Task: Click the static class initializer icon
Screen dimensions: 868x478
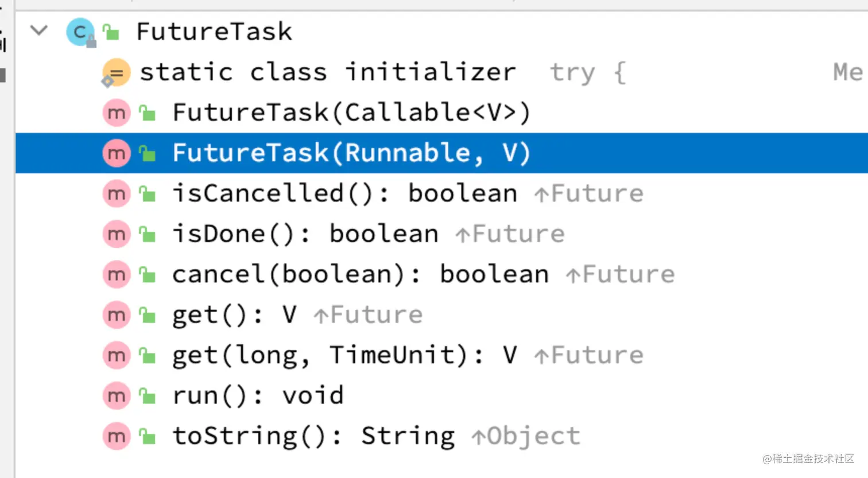Action: pos(116,73)
